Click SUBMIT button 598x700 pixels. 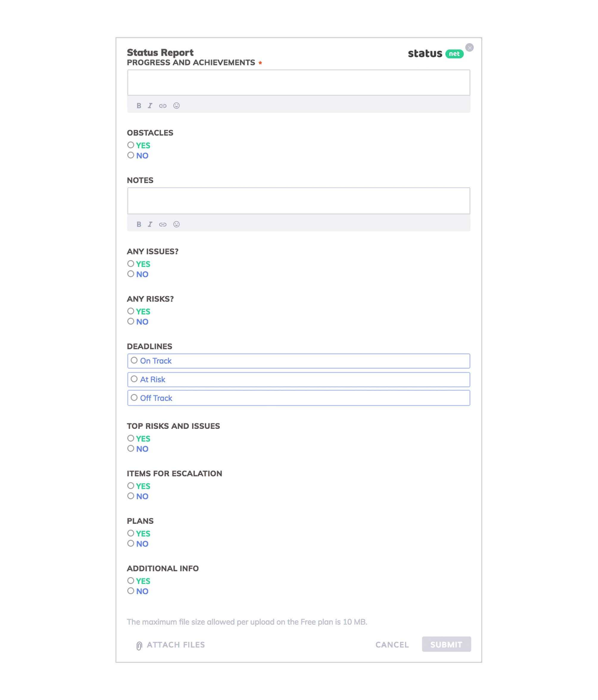[446, 644]
